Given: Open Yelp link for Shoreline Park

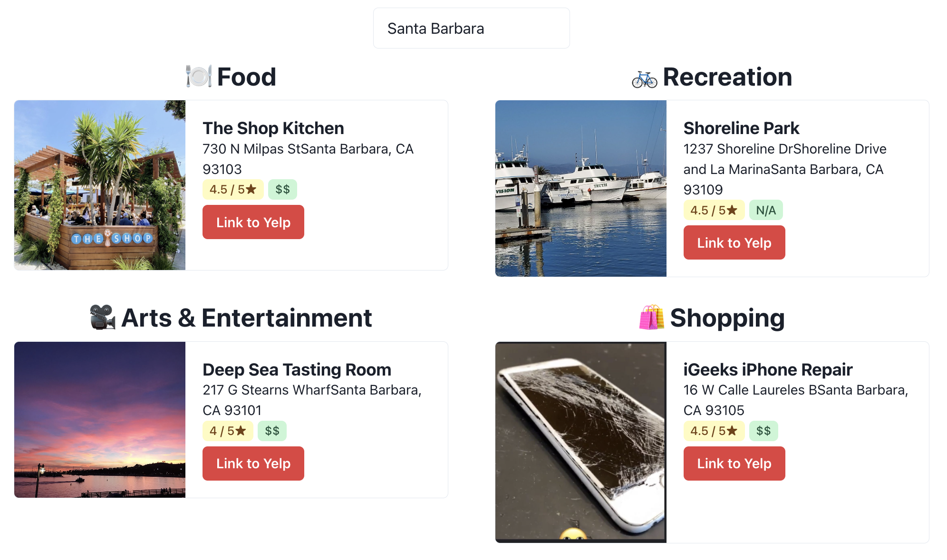Looking at the screenshot, I should coord(734,242).
